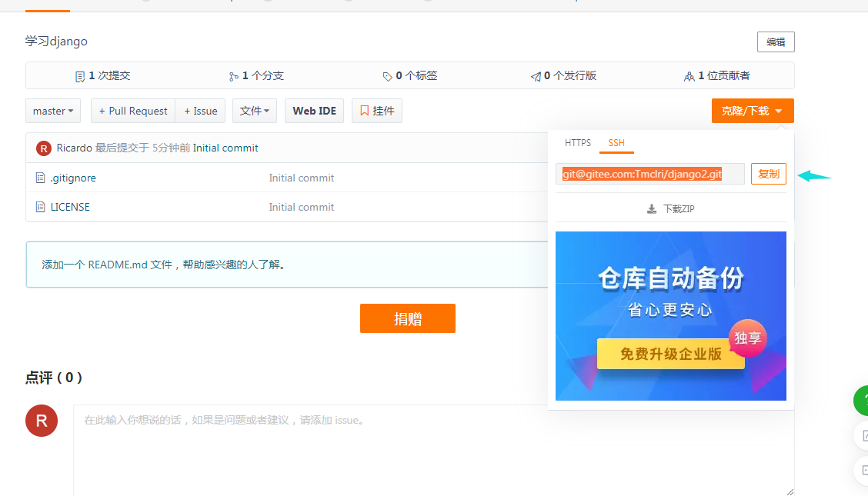The height and width of the screenshot is (496, 868).
Task: Click the SSH clone URL field
Action: [650, 174]
